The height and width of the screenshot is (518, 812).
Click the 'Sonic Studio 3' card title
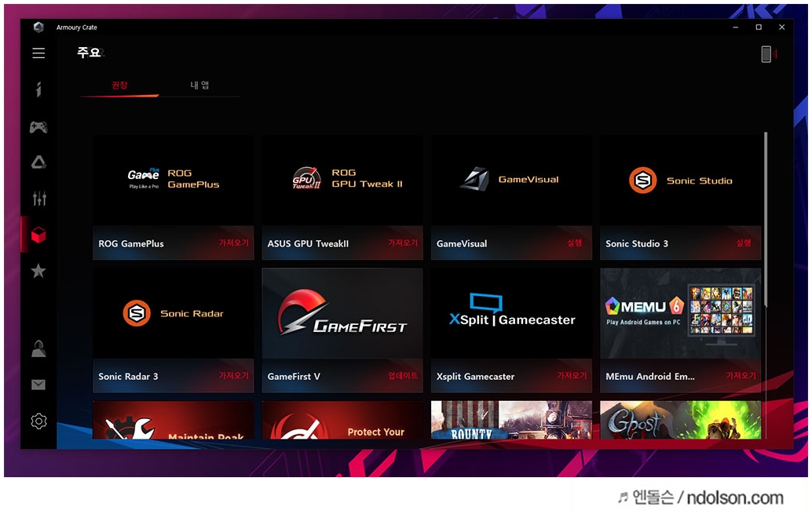(x=637, y=244)
